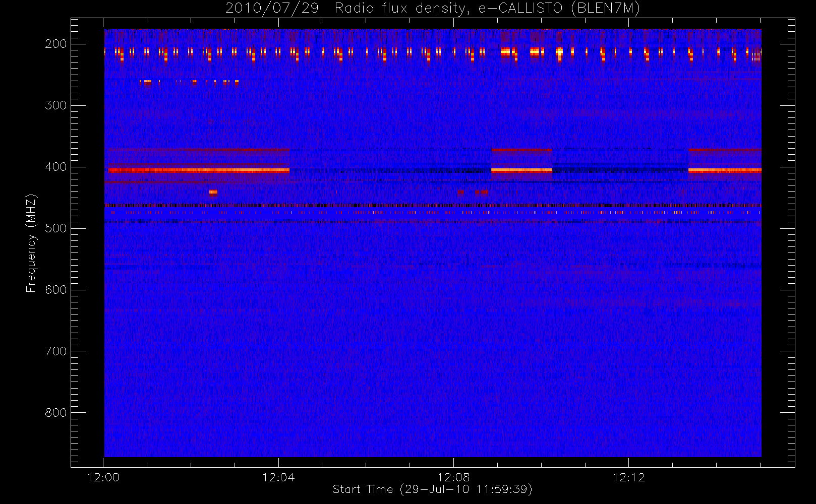Click the 700 frequency tick label

point(55,351)
